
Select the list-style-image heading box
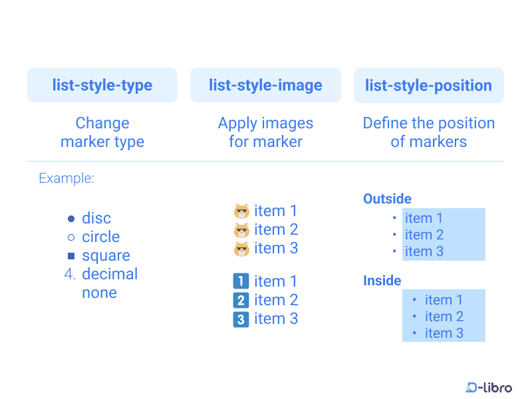click(x=265, y=85)
